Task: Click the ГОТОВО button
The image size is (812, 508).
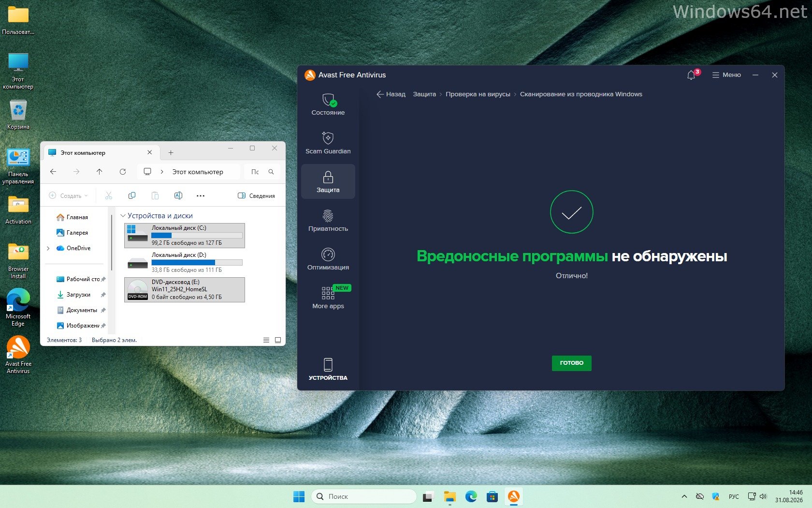Action: [x=571, y=363]
